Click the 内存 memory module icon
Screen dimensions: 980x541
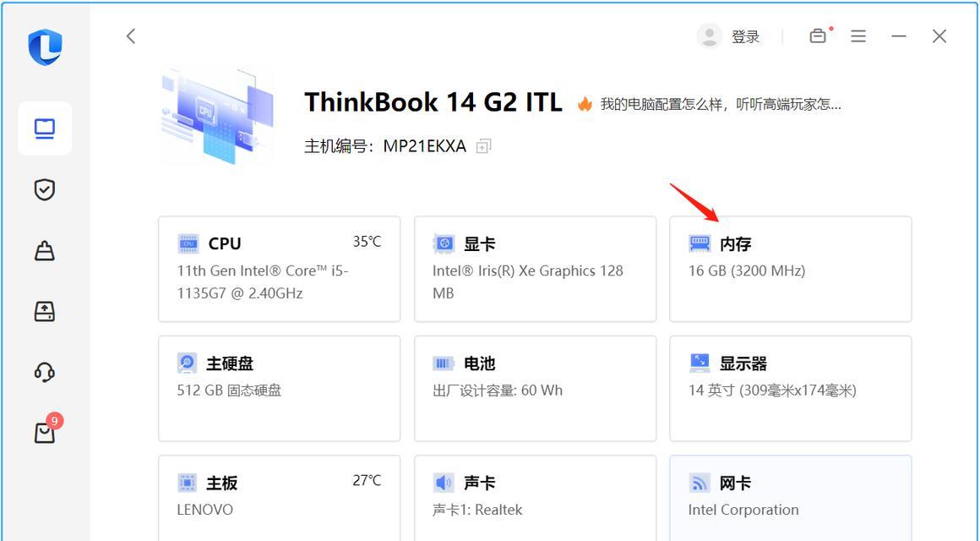click(700, 243)
